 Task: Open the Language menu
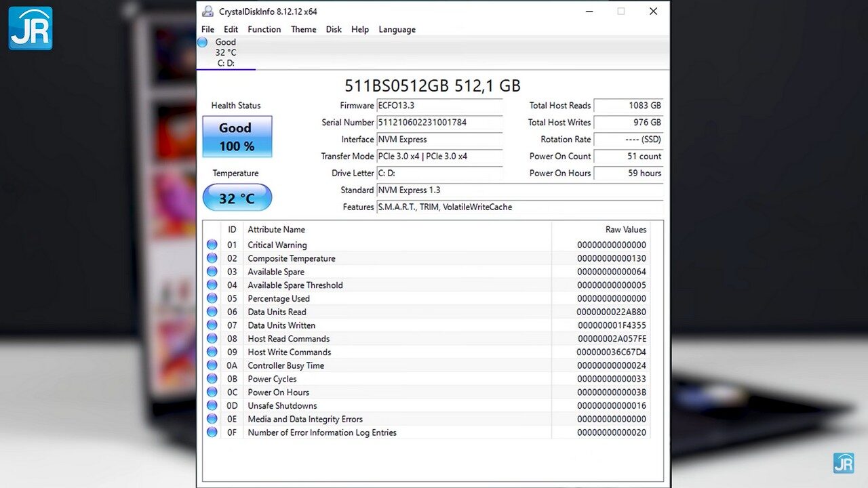[x=397, y=29]
